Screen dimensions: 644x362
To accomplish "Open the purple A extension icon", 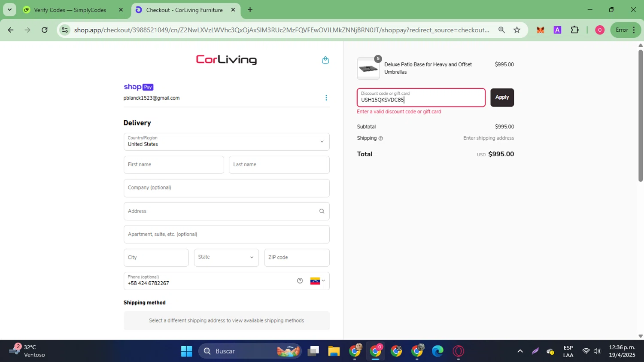I will click(557, 30).
